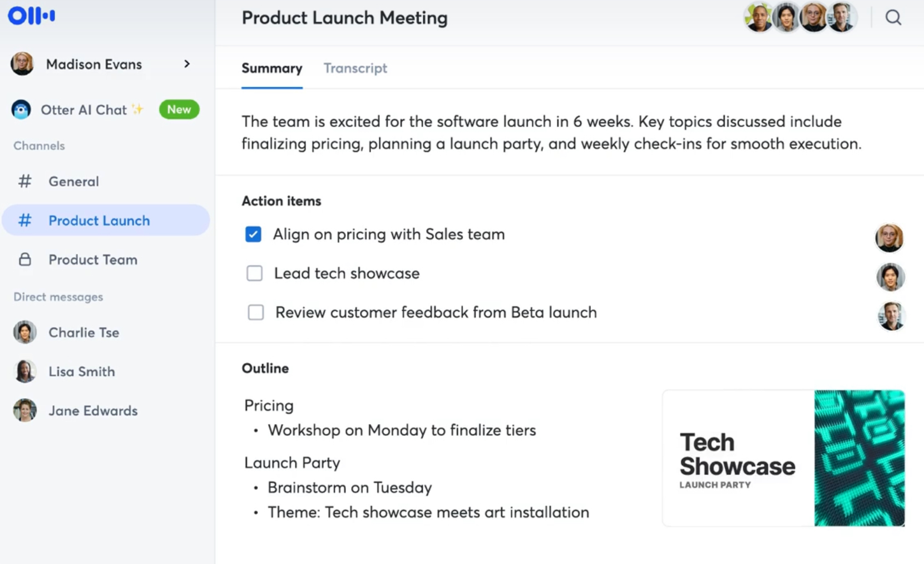Click the Tech Showcase launch party image
This screenshot has width=924, height=564.
click(784, 458)
